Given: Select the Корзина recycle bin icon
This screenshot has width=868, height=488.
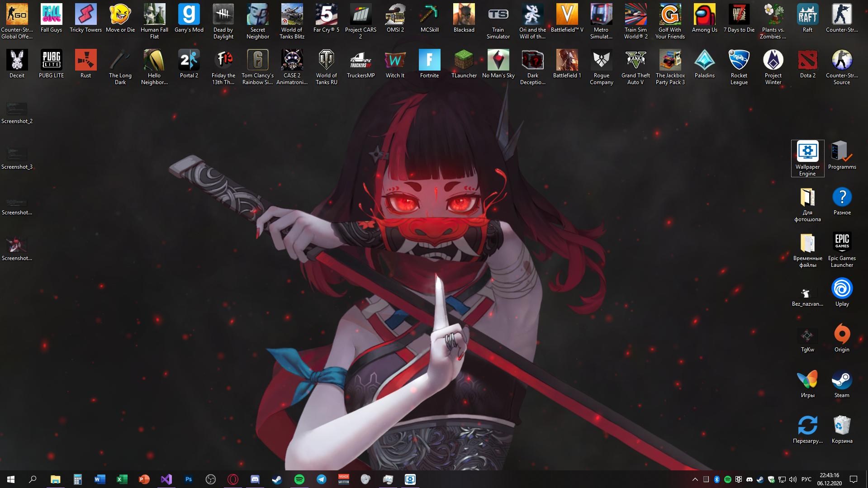Looking at the screenshot, I should coord(842,430).
